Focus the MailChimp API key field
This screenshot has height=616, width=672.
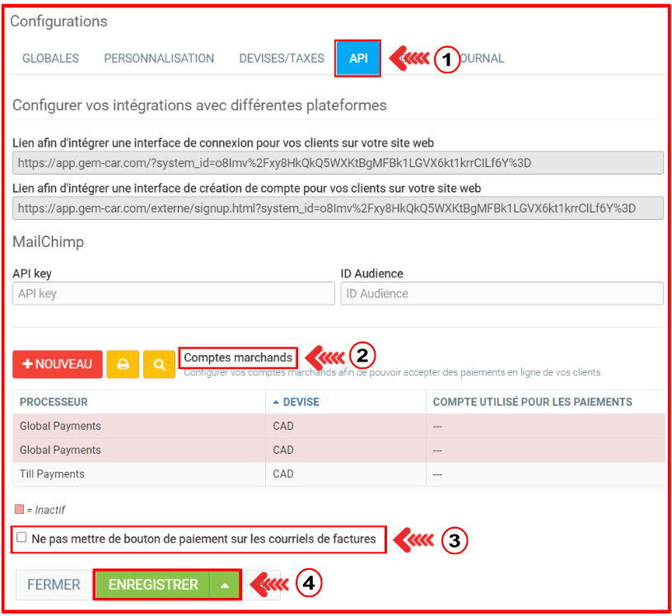tap(174, 293)
